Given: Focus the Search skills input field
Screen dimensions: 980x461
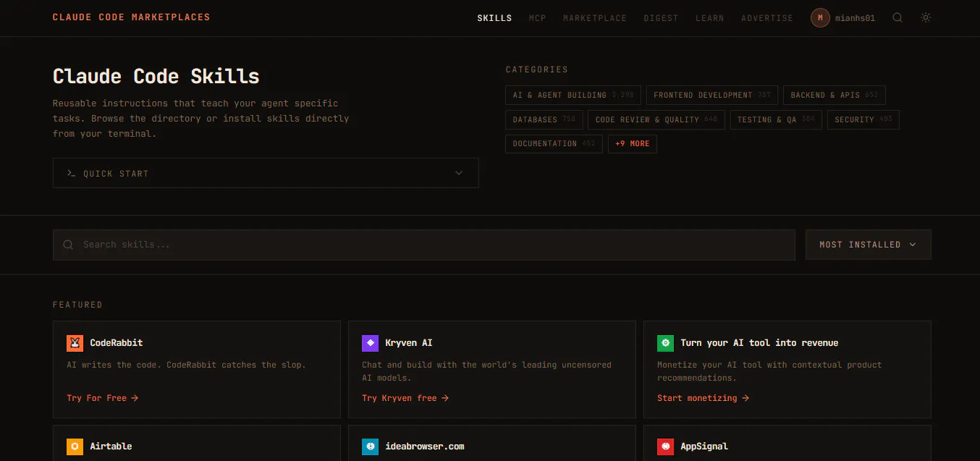Looking at the screenshot, I should (x=424, y=245).
